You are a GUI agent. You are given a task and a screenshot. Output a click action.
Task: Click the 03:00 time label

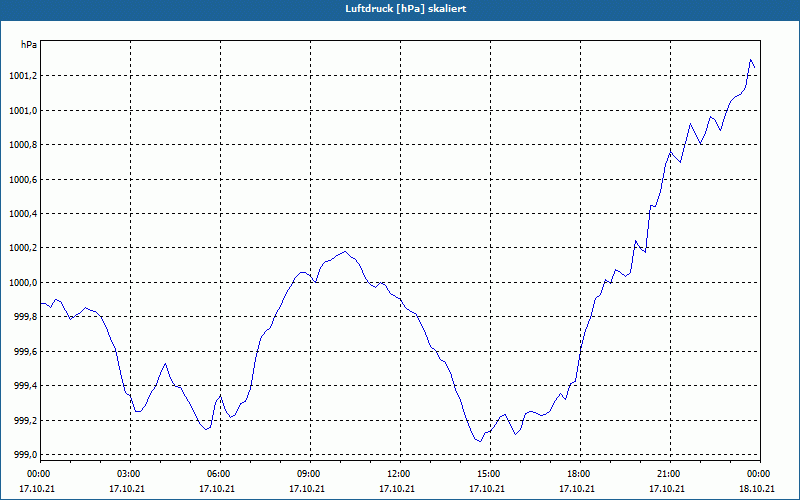click(127, 474)
